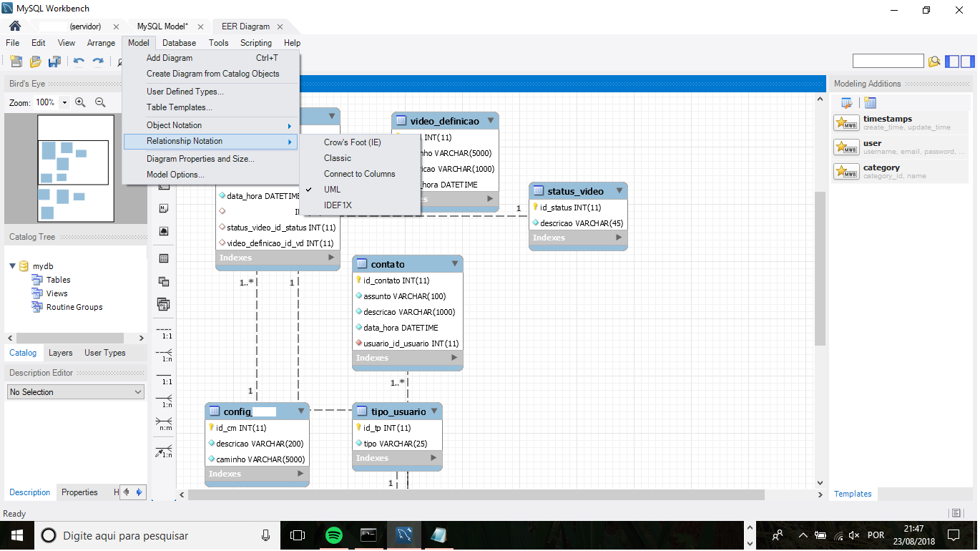
Task: Open the Database menu
Action: [179, 43]
